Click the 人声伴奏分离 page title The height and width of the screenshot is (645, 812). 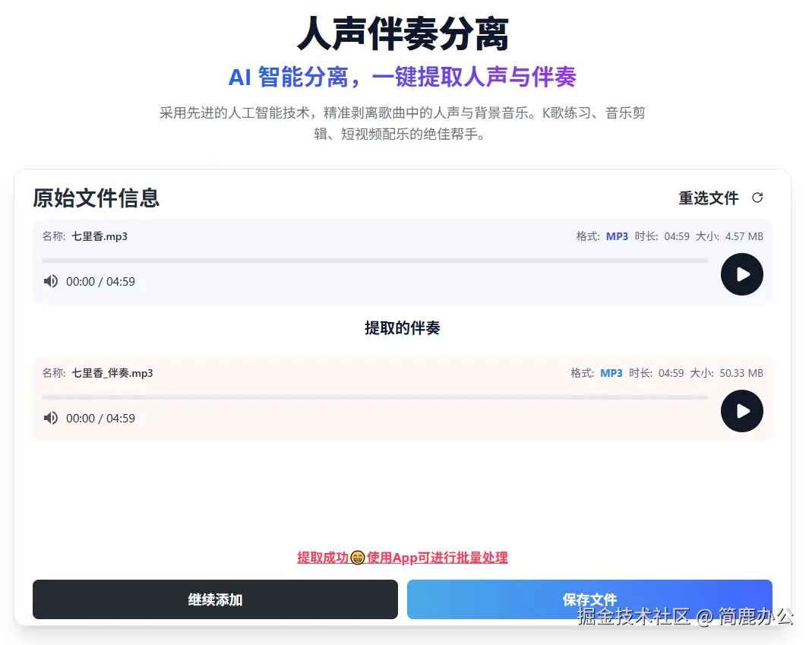click(x=403, y=34)
